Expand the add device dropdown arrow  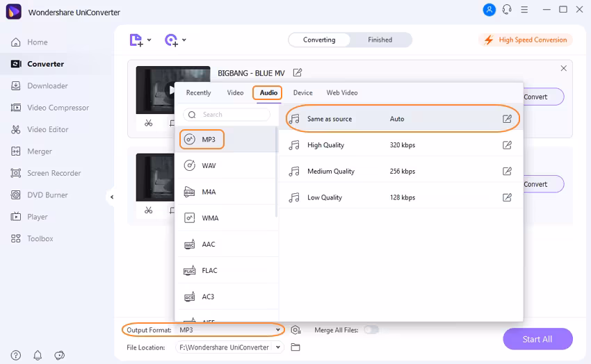pos(184,40)
